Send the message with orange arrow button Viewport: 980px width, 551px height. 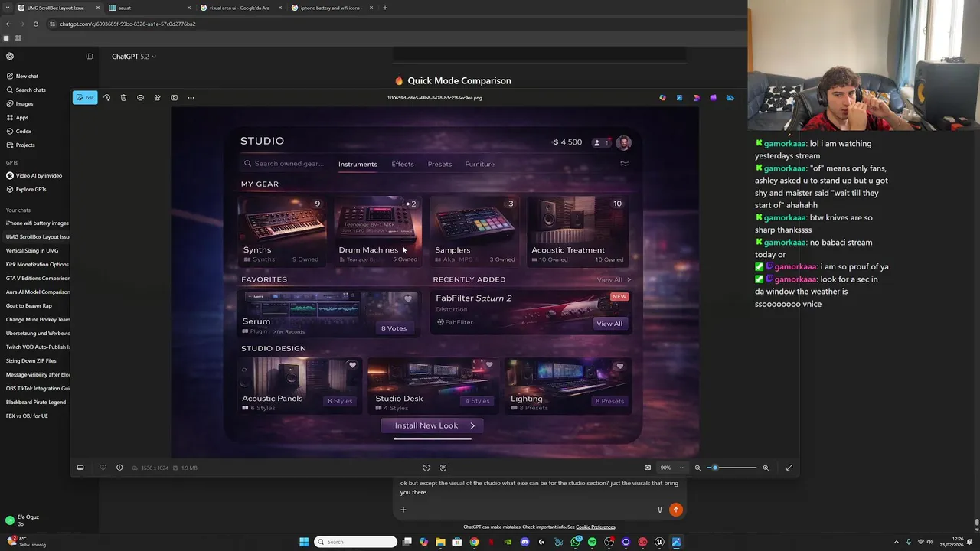[x=676, y=510]
